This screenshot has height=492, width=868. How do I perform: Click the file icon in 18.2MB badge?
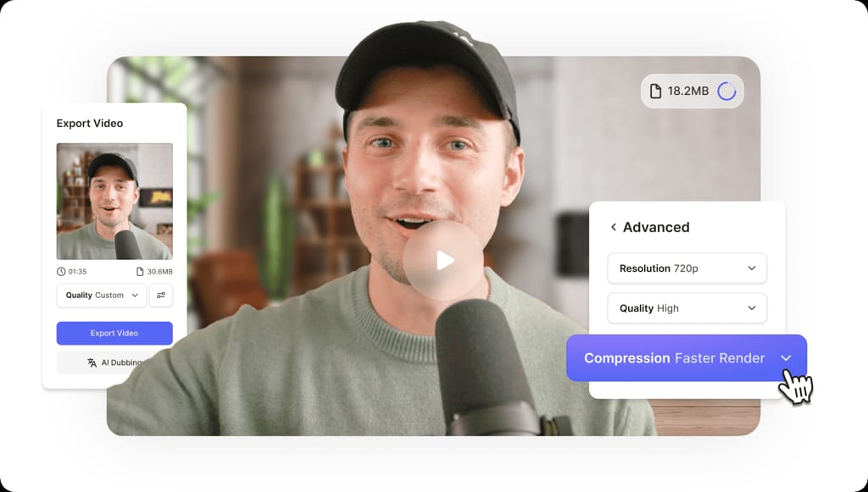click(655, 91)
